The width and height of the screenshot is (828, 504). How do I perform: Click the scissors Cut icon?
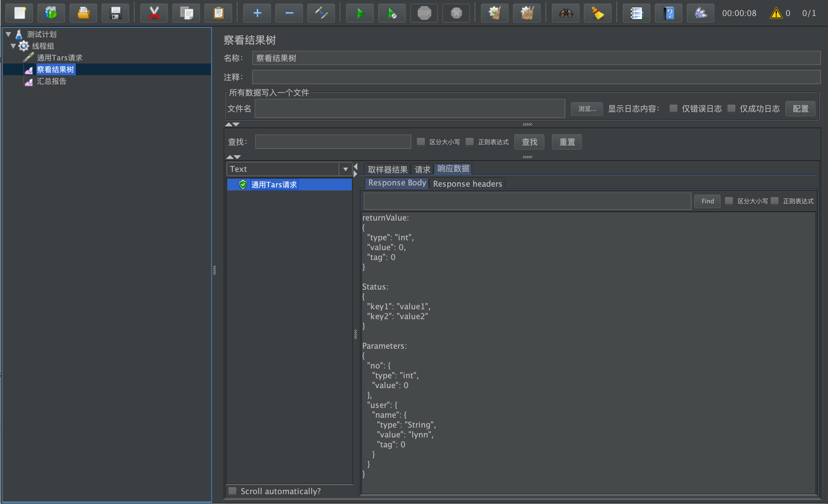[154, 14]
